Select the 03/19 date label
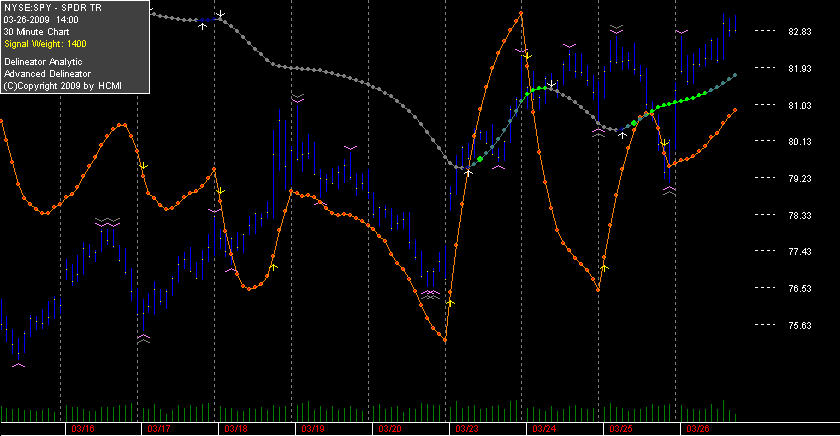840x436 pixels. [313, 429]
